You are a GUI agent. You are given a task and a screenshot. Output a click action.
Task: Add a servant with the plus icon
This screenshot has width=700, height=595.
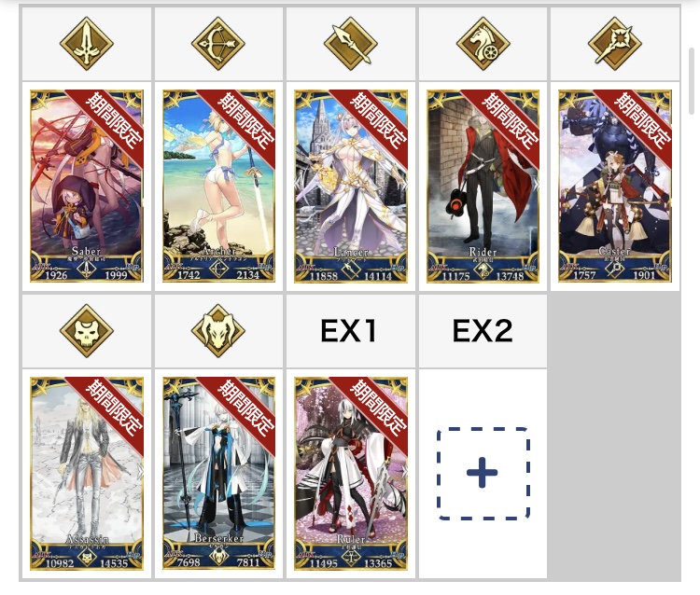click(x=483, y=473)
